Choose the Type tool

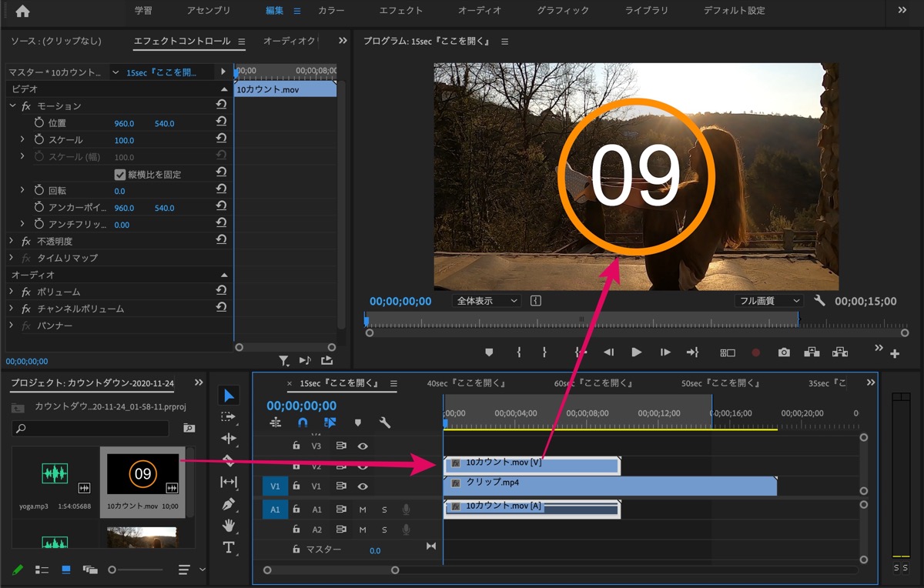pos(229,547)
